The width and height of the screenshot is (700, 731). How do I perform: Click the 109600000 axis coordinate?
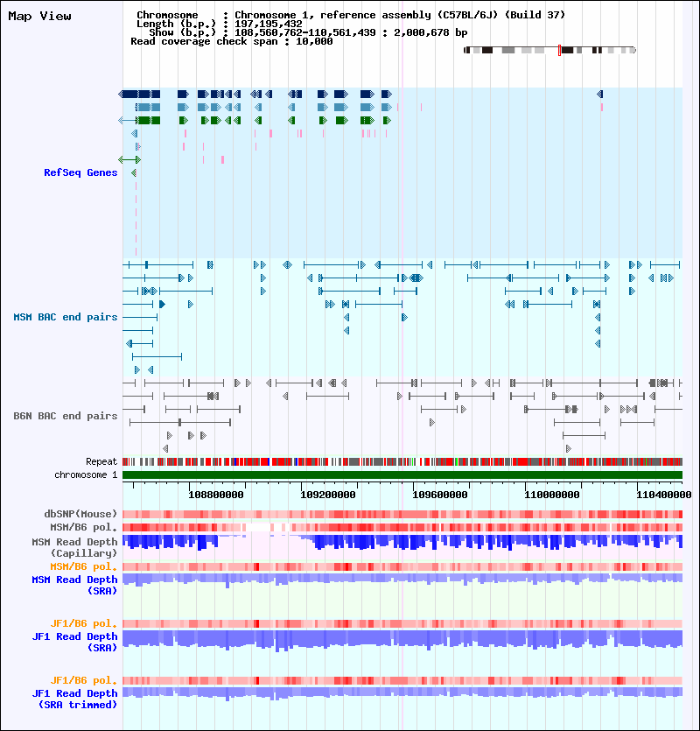[440, 495]
